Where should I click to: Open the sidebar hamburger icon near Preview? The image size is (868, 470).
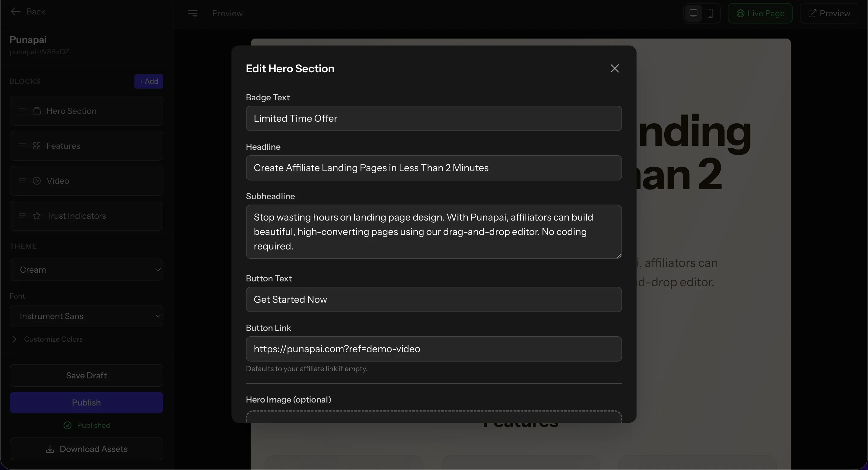pos(193,13)
